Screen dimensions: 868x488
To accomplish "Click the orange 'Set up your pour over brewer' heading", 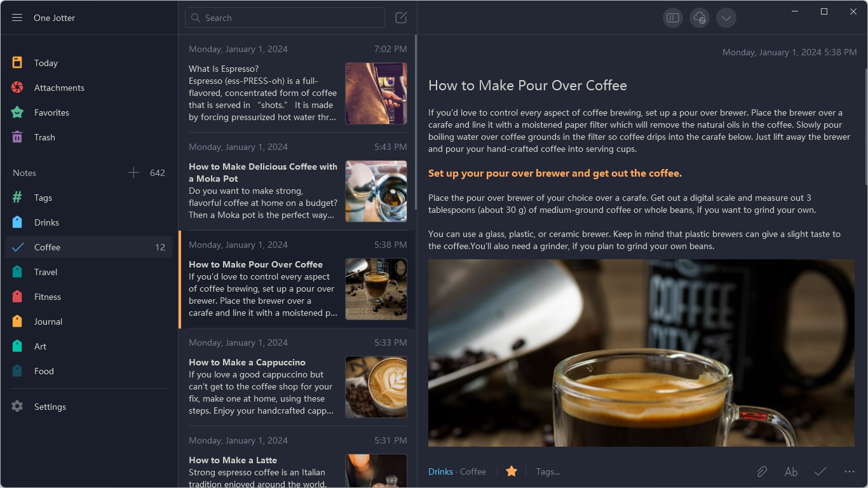I will click(x=555, y=173).
